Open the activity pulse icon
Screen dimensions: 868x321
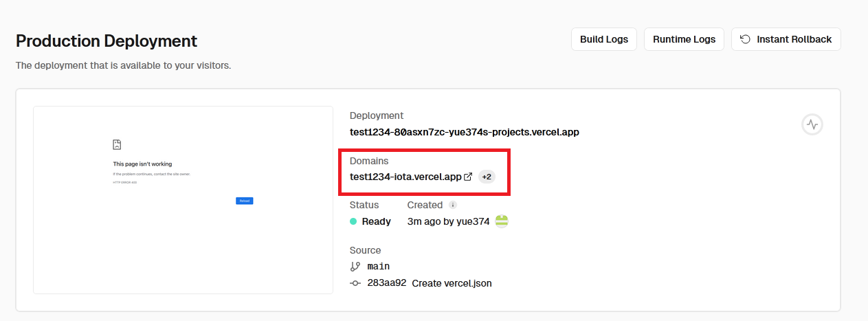pos(812,124)
